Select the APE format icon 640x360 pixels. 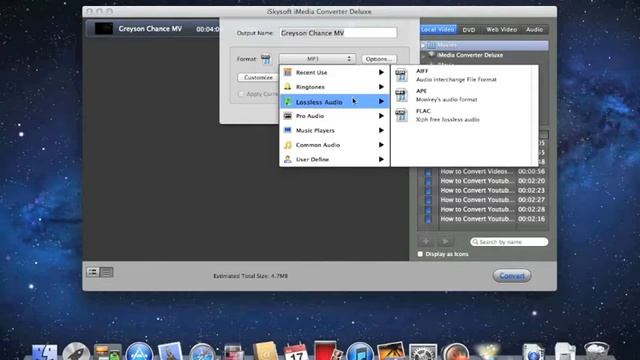coord(401,96)
